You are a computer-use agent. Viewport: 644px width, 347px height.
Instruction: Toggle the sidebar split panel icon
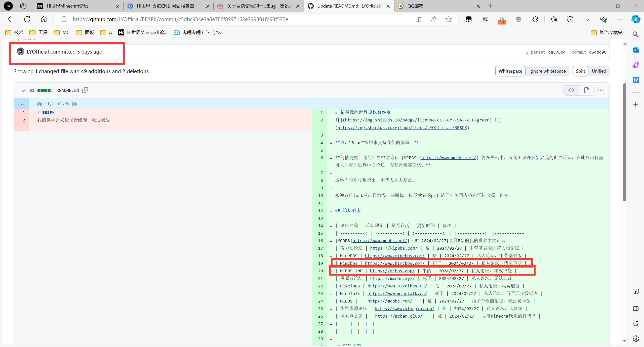pos(636,309)
